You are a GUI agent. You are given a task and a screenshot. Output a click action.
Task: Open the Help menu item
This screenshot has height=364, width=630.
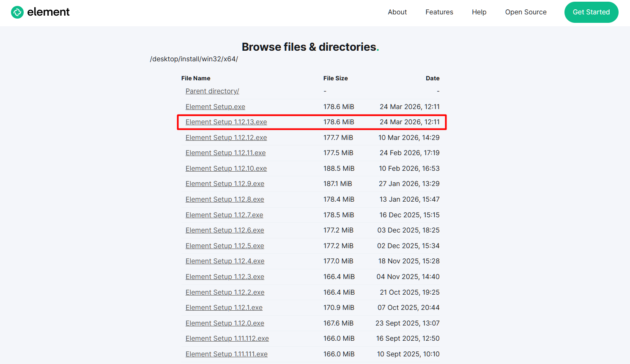(479, 12)
